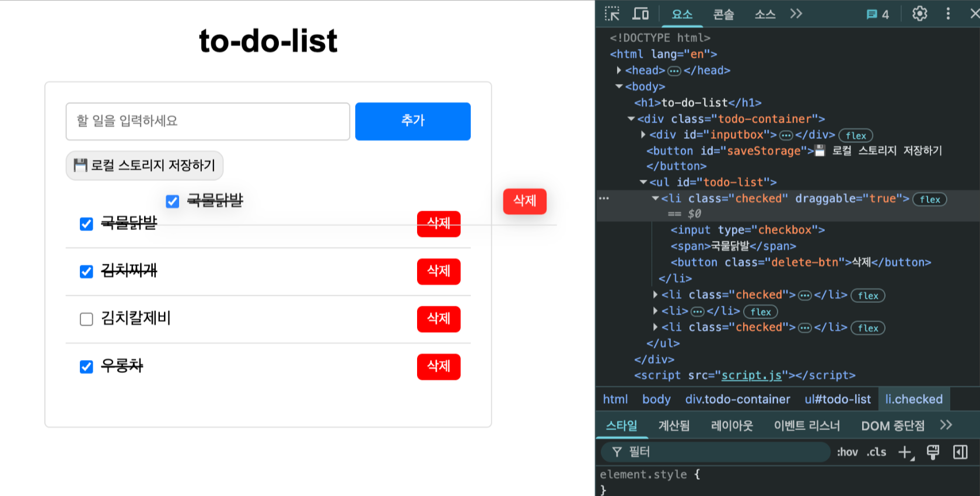Open the row actions dots beside selected li
Screen dimensions: 980x496
pos(604,198)
